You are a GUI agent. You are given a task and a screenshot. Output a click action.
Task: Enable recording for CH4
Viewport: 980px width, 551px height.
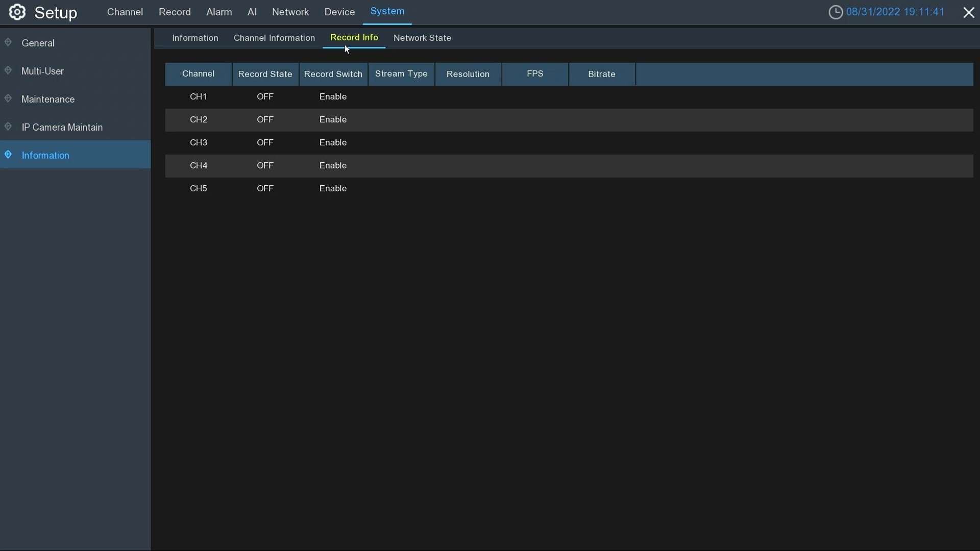pyautogui.click(x=333, y=165)
